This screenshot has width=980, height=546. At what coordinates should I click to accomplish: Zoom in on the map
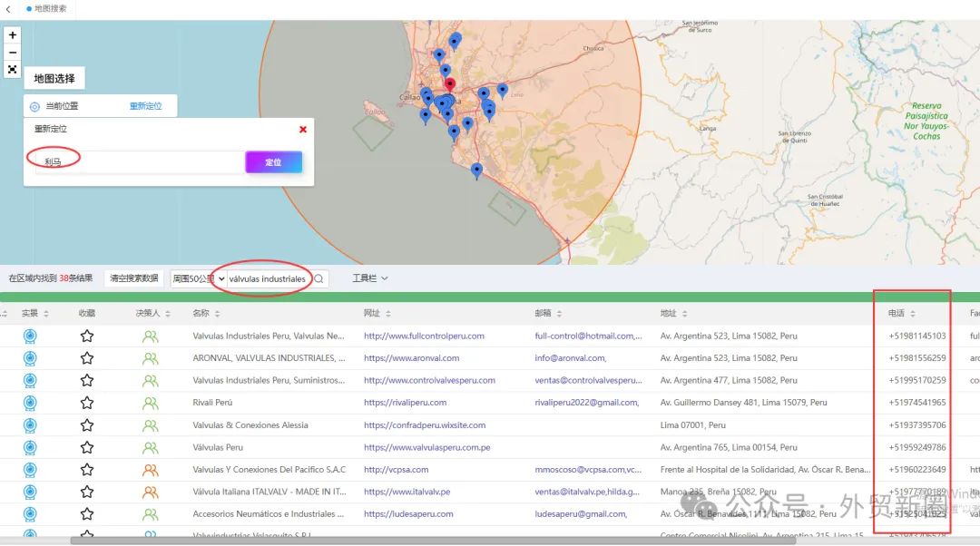12,35
